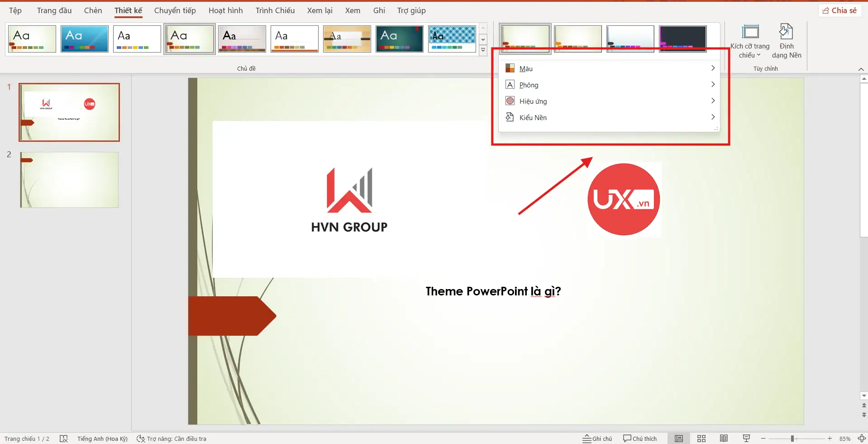Choose the pale yellow variant with orange accent
The width and height of the screenshot is (868, 444).
577,39
